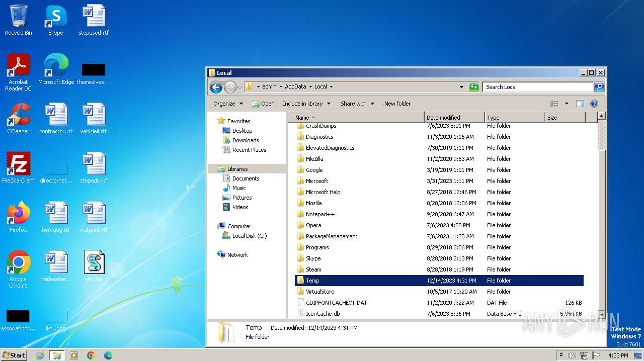Open the Organize dropdown menu

pos(228,104)
